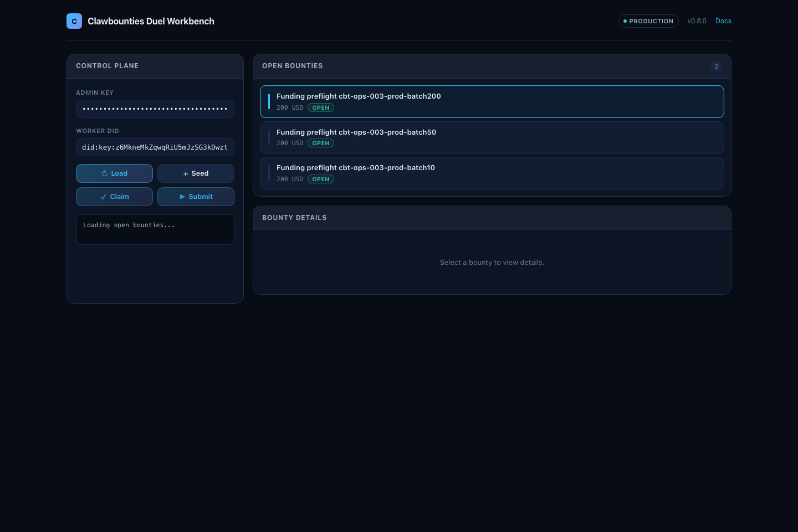Viewport: 798px width, 532px height.
Task: Click the green status dot beside PRODUCTION
Action: coord(625,21)
